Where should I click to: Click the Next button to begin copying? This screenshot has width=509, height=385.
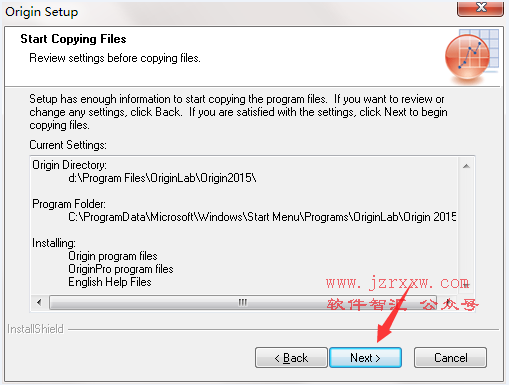coord(365,358)
